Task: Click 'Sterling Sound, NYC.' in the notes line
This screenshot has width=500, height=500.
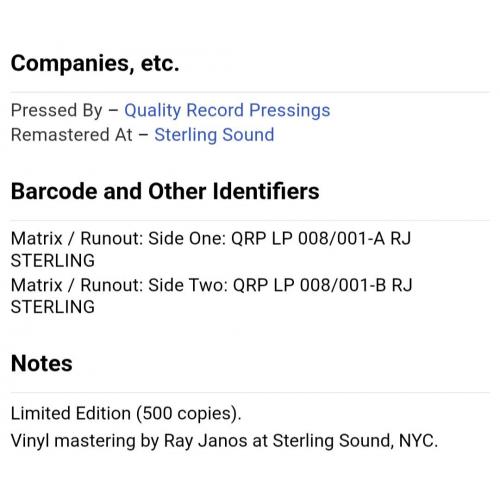Action: pyautogui.click(x=355, y=441)
